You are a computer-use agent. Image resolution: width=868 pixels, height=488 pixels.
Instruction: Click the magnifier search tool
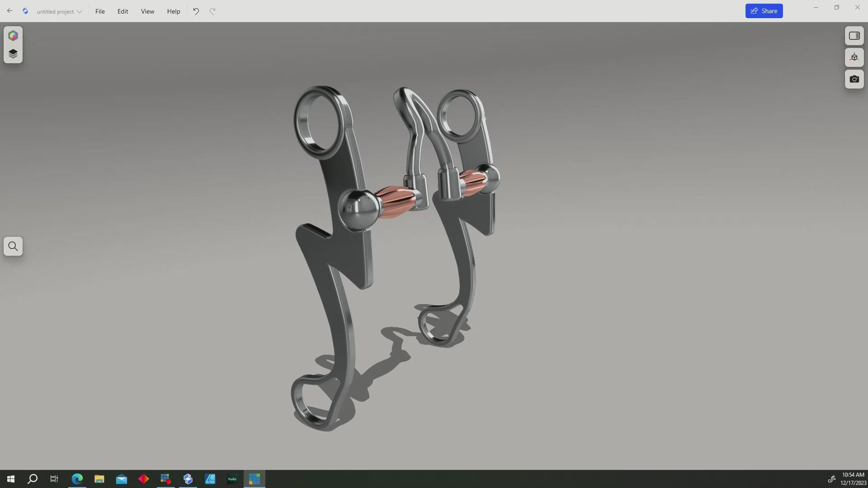point(13,246)
